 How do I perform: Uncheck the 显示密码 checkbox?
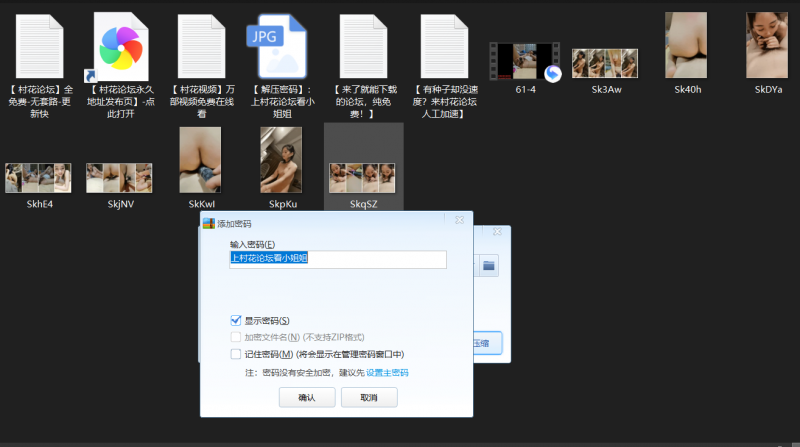[x=236, y=320]
